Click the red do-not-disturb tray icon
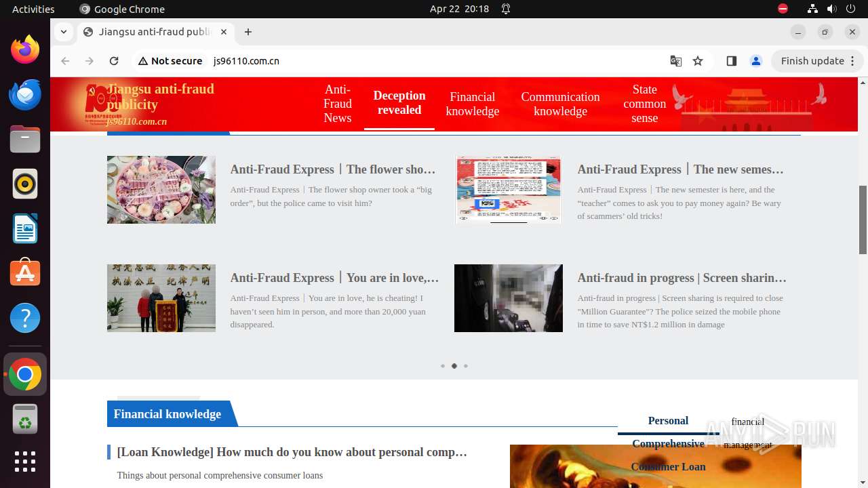 [783, 9]
